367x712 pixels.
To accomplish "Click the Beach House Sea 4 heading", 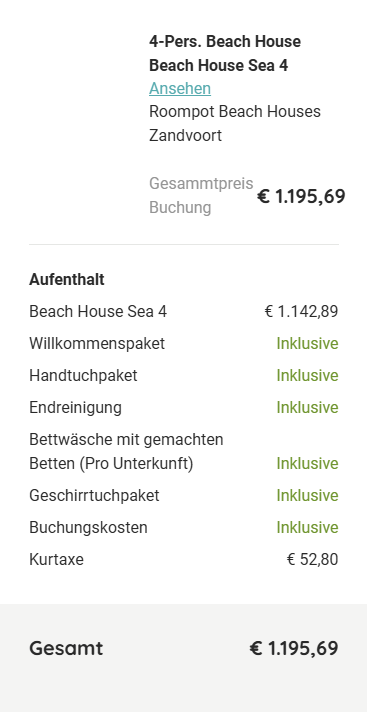I will coord(218,65).
